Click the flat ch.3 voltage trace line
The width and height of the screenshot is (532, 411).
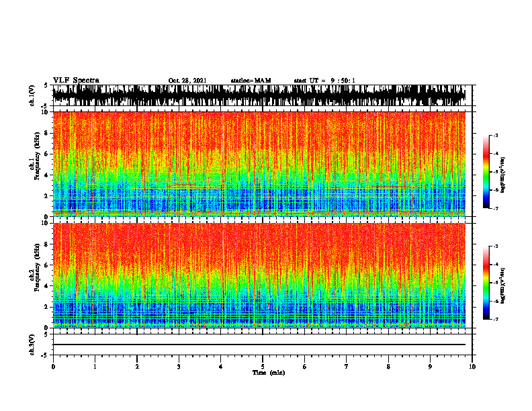pyautogui.click(x=259, y=345)
